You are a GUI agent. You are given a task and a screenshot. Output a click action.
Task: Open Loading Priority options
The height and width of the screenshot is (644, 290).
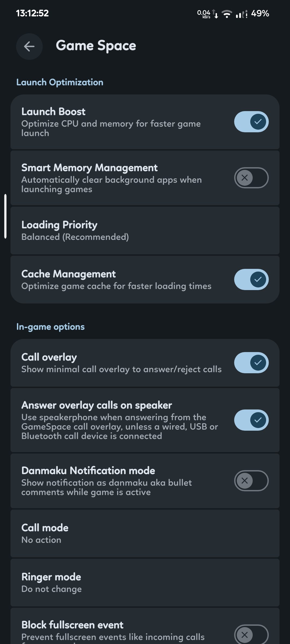click(x=145, y=230)
